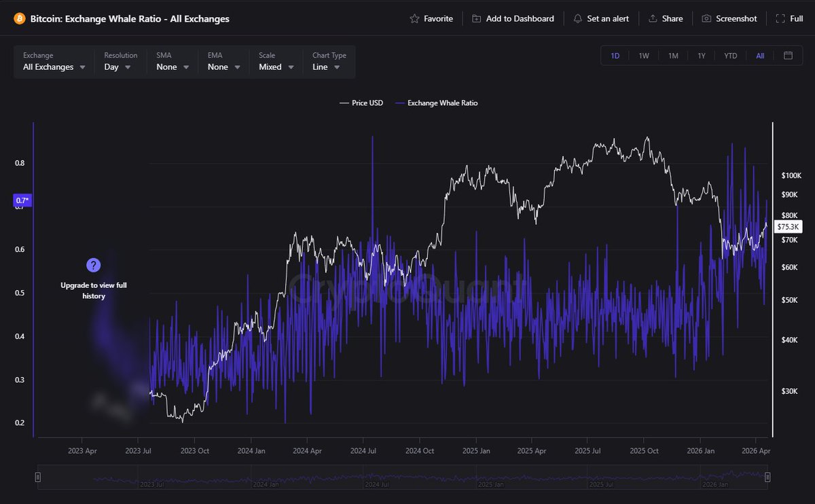Select the All time range

760,56
